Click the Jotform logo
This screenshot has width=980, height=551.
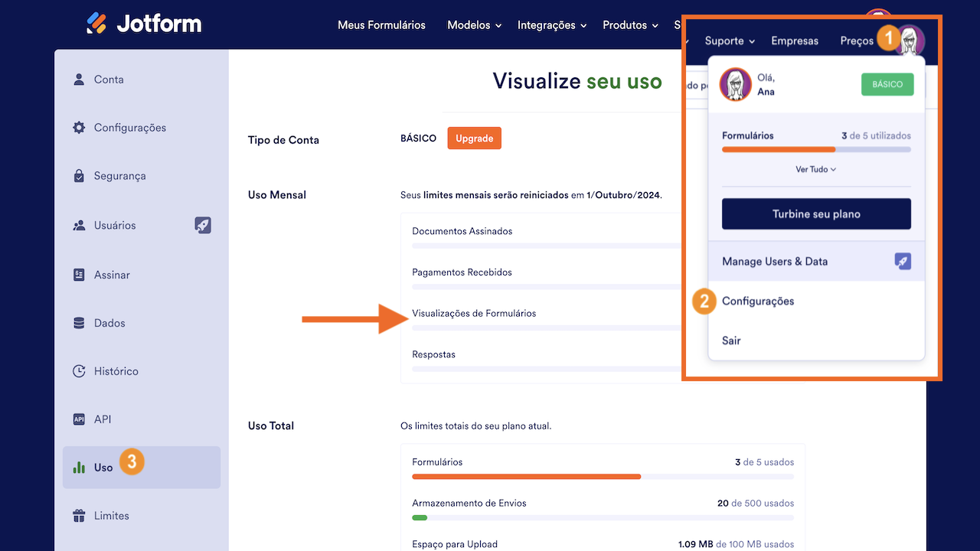click(144, 24)
